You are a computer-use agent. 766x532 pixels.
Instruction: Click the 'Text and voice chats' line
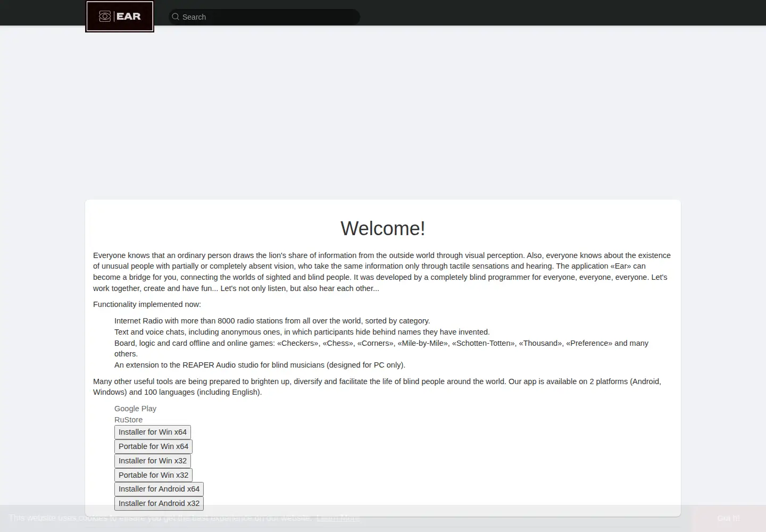302,332
